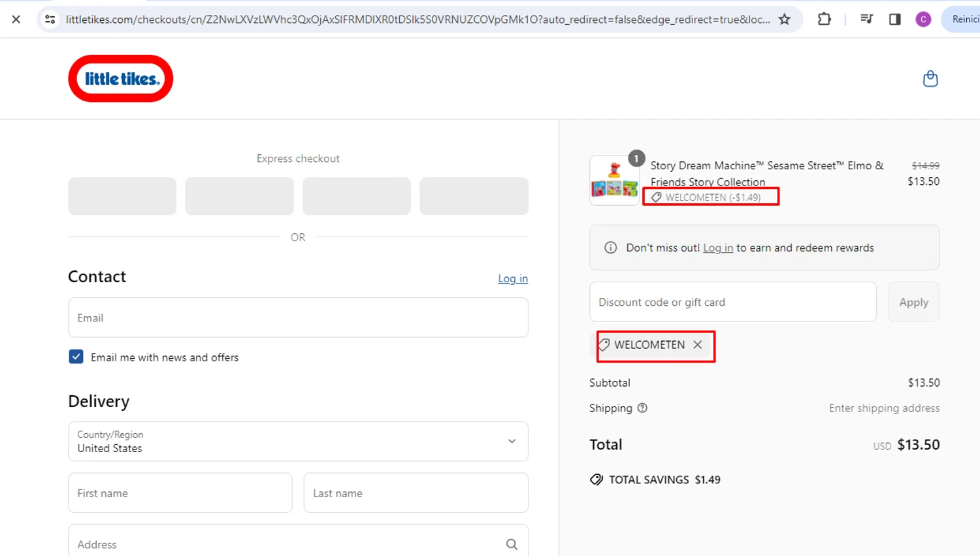The width and height of the screenshot is (980, 556).
Task: Remove the WELCOMETEN code with X
Action: point(698,345)
